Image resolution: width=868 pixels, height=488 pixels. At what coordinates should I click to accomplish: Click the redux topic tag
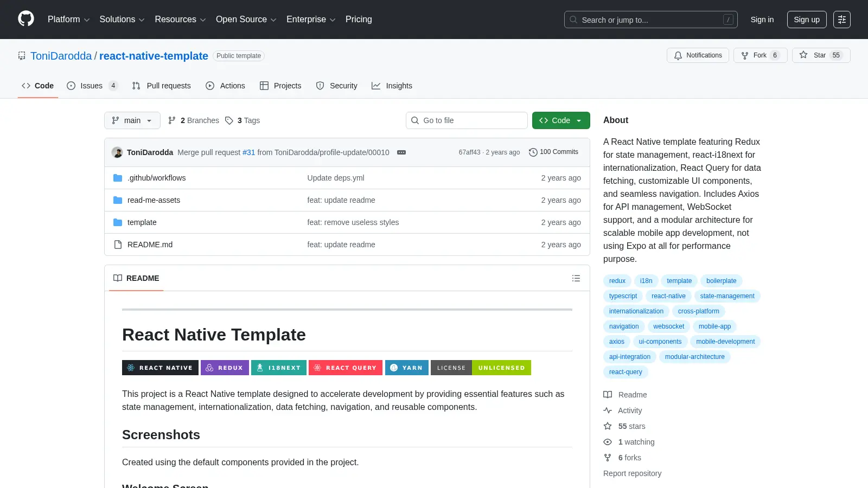click(617, 281)
